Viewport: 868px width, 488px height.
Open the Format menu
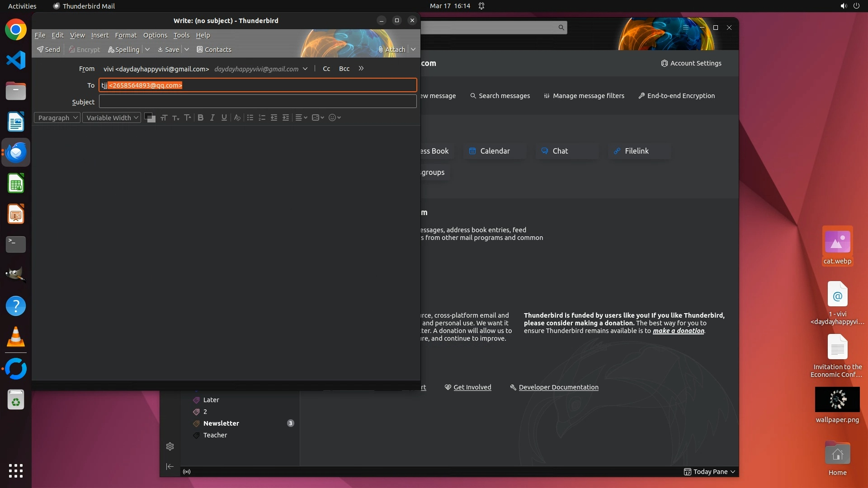(x=126, y=35)
